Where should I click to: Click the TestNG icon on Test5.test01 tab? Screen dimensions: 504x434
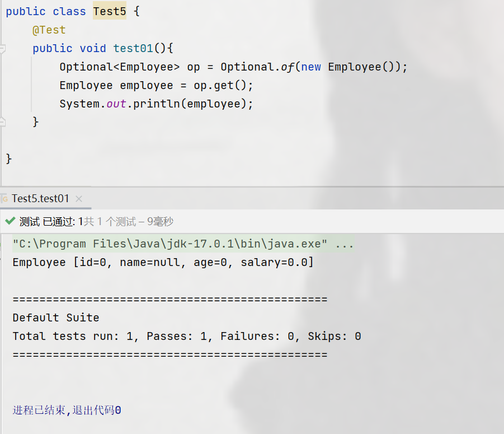tap(4, 199)
